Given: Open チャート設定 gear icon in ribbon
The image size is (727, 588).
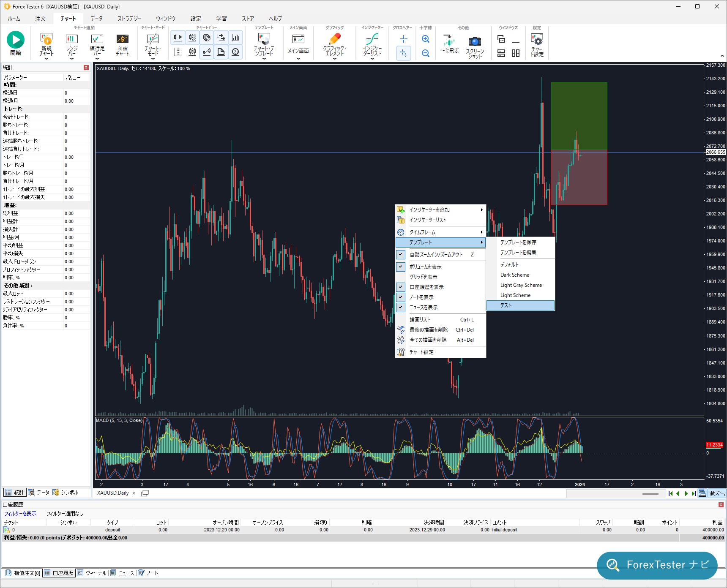Looking at the screenshot, I should coord(537,45).
